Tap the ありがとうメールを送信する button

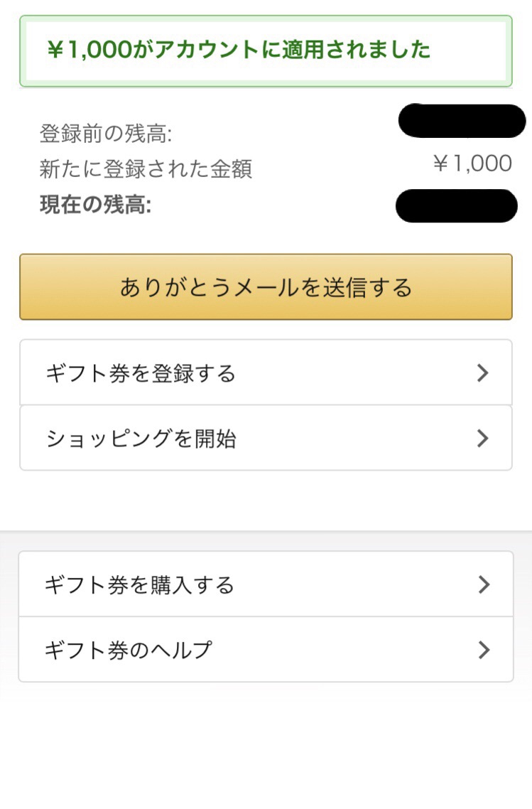coord(266,287)
